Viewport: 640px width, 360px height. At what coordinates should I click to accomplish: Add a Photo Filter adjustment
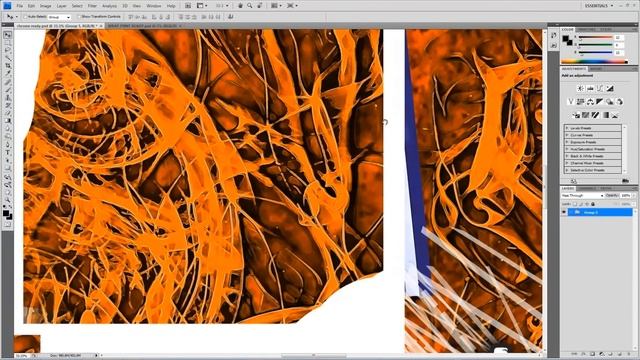[609, 102]
